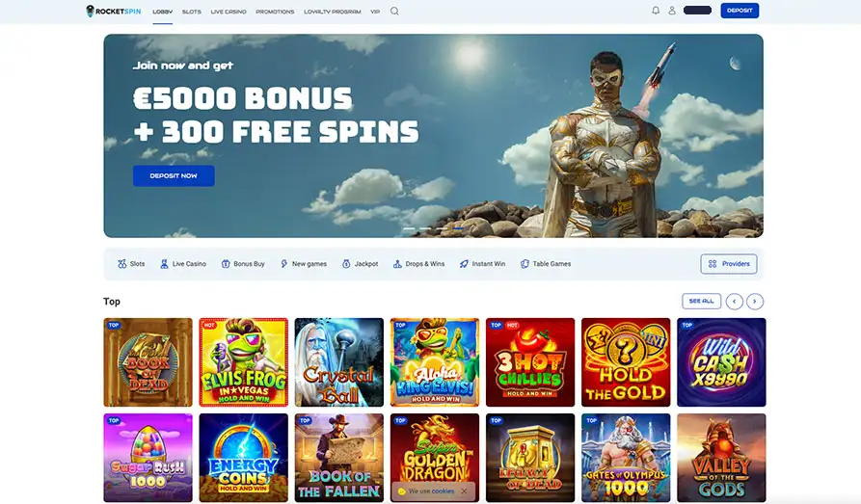Click See All for Top games
Screen dimensions: 861x504
click(x=701, y=302)
